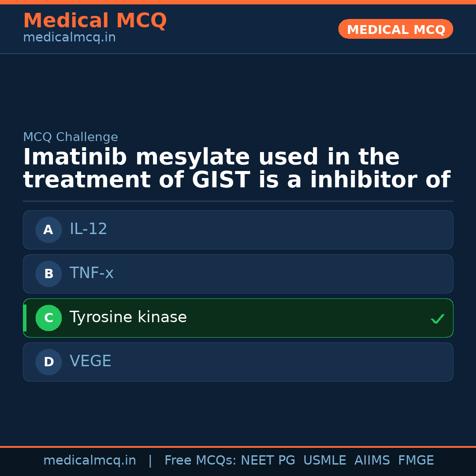Click the green checkmark icon

click(x=437, y=319)
